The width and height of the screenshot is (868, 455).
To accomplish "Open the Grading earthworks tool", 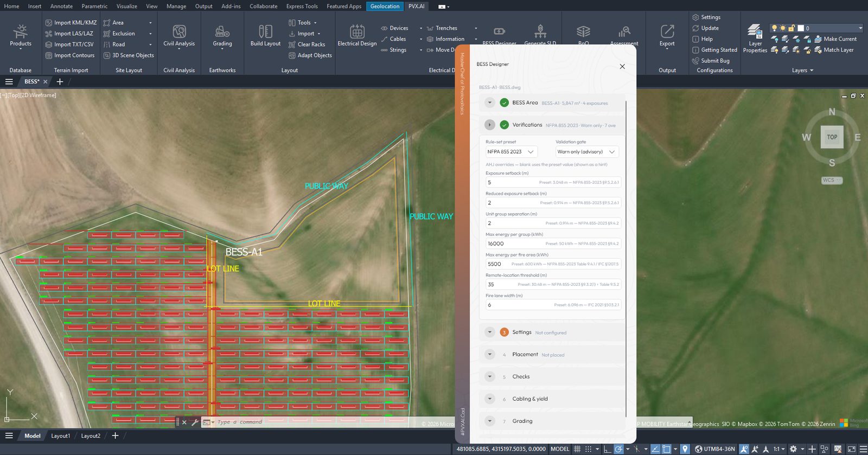I will (222, 36).
